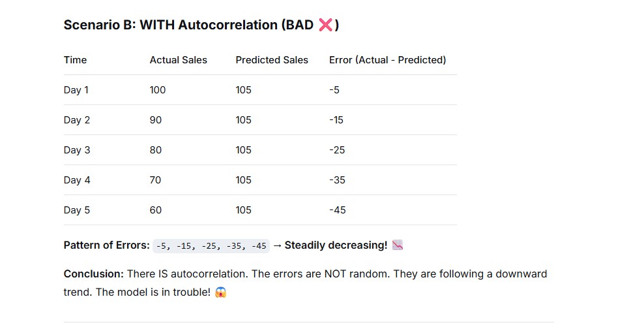Click the error value -25
Viewport: 644px width, 329px height.
[337, 150]
